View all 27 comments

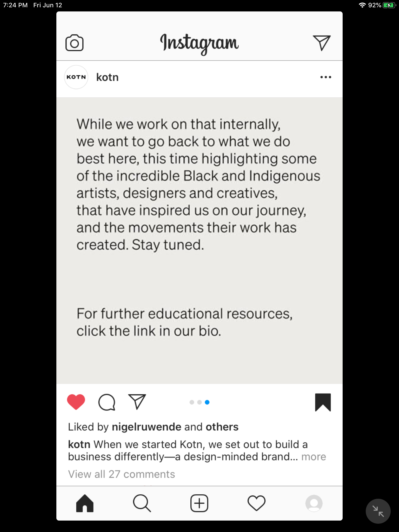coord(121,474)
